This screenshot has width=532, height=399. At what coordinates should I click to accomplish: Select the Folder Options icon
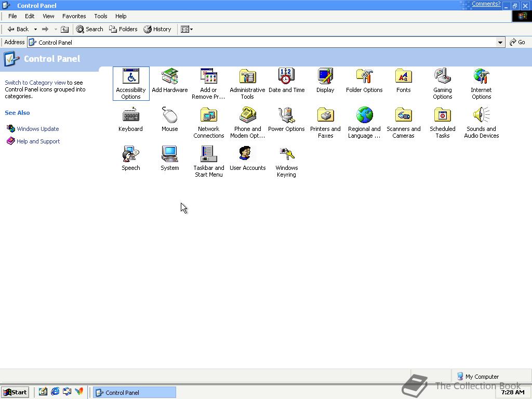[x=364, y=81]
